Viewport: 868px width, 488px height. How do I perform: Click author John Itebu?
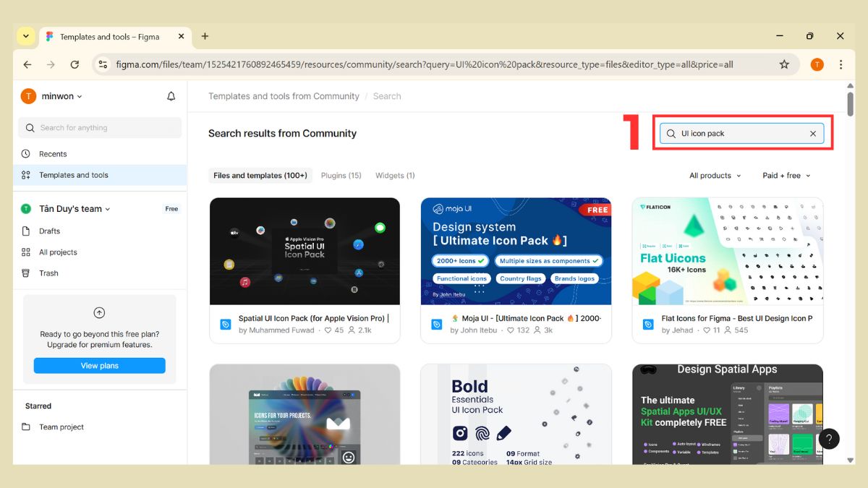pos(479,330)
